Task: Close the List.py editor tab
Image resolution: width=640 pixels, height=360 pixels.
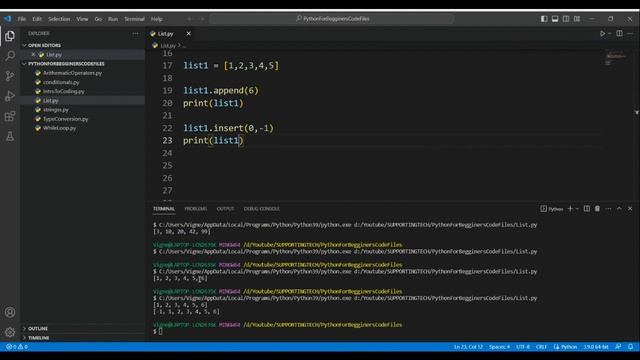Action: coord(188,33)
